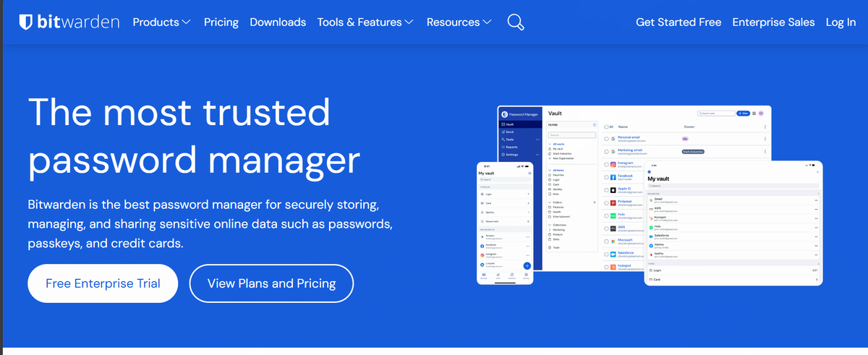Click the Bitwarden shield logo
This screenshot has width=868, height=355.
point(26,22)
